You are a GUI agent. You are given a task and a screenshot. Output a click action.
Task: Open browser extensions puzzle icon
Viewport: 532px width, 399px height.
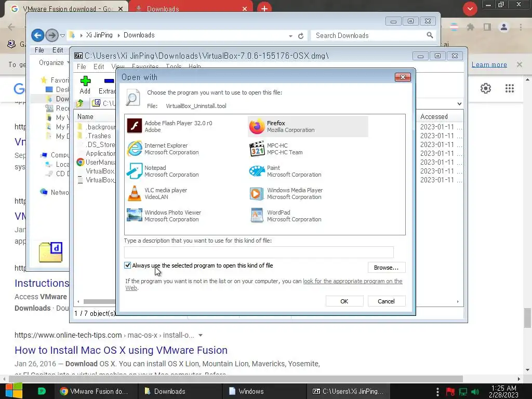[470, 27]
